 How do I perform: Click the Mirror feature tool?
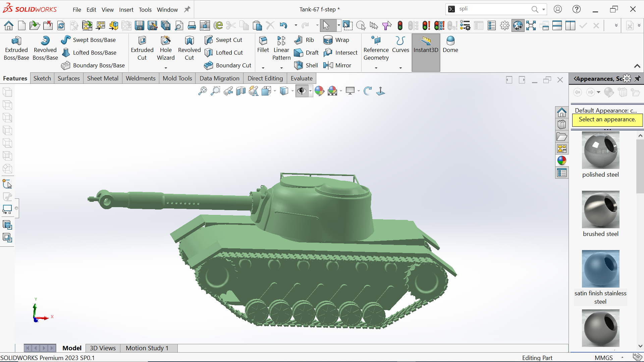pos(337,65)
